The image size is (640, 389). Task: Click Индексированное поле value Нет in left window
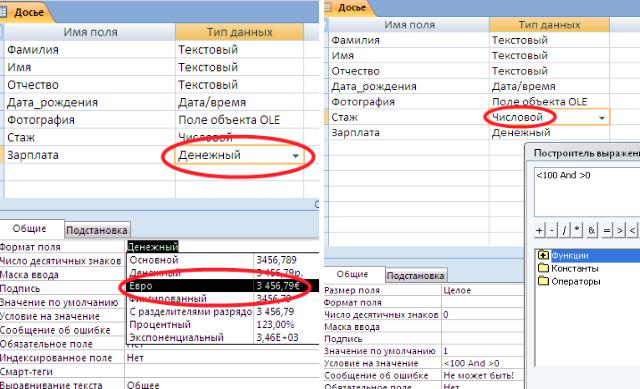(x=135, y=358)
